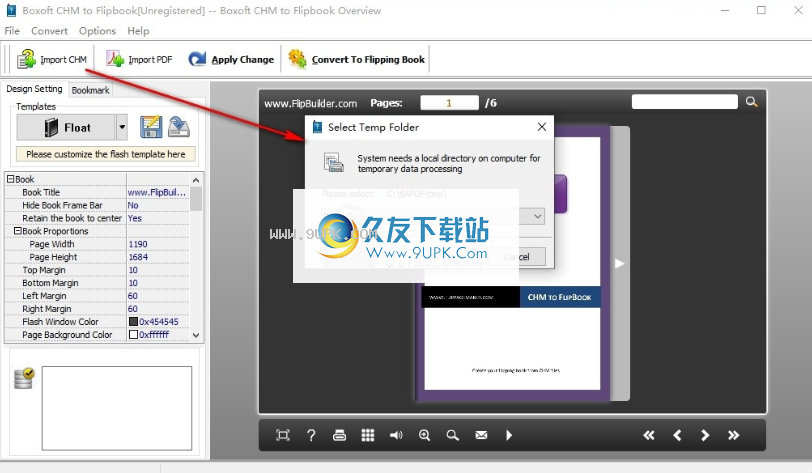Open the Help menu
Viewport: 812px width, 473px height.
(x=138, y=31)
